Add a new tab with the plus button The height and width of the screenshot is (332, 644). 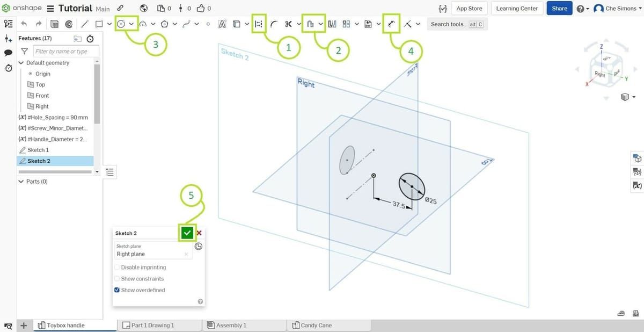24,326
